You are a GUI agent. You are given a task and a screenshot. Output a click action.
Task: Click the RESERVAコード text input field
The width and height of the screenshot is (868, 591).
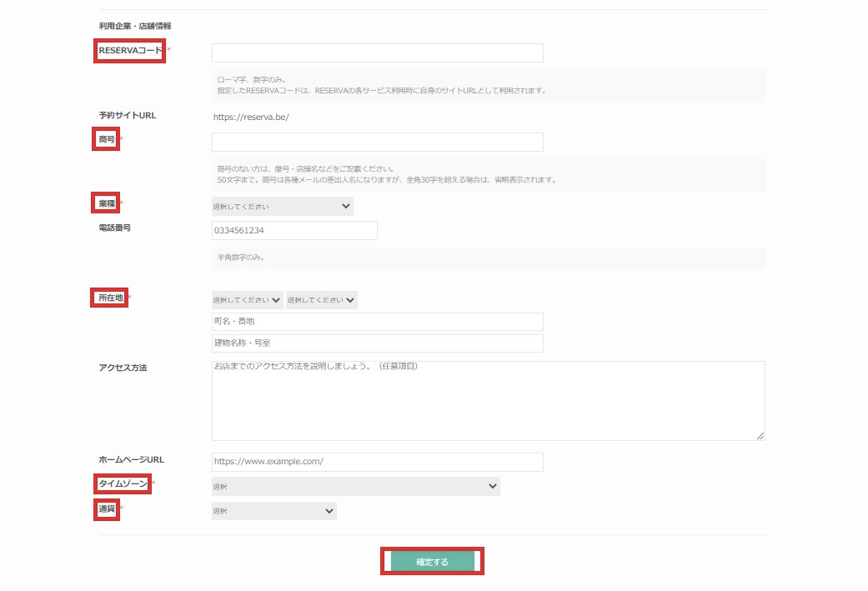pos(377,53)
